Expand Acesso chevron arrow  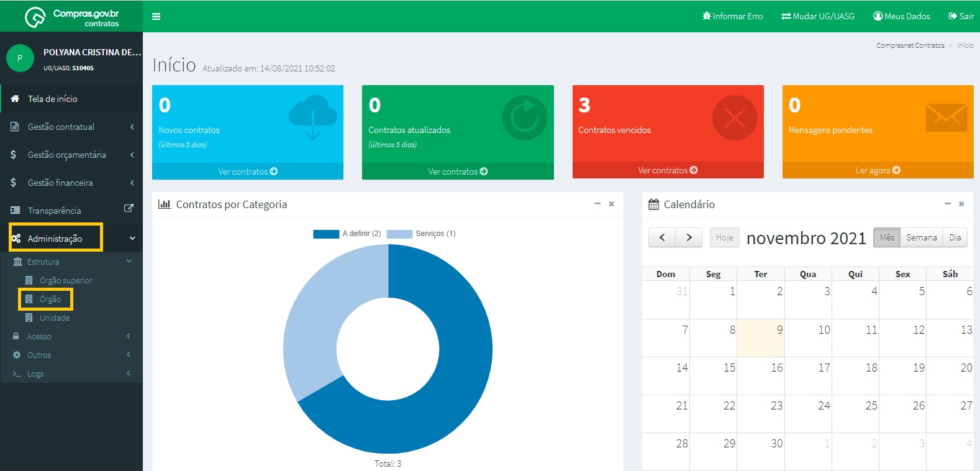coord(129,336)
